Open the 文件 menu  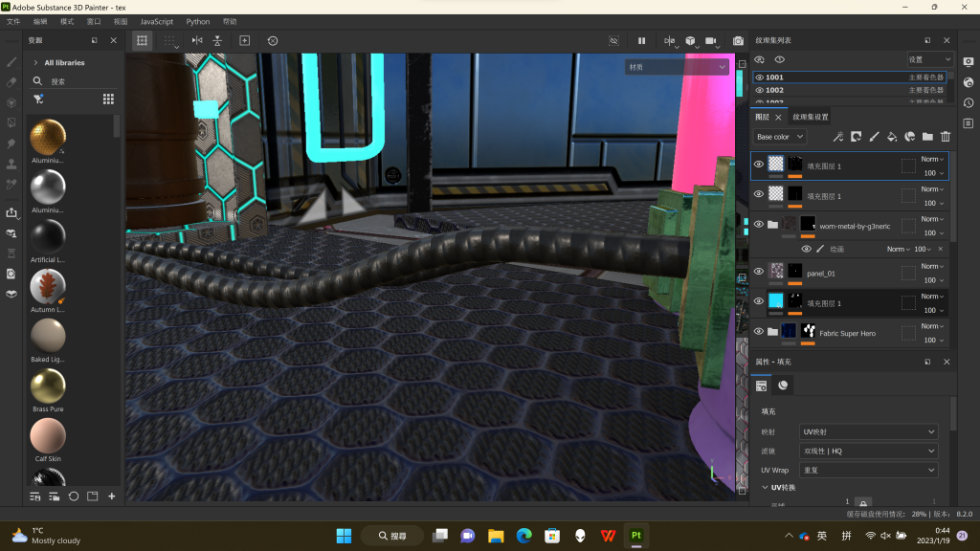[x=13, y=21]
